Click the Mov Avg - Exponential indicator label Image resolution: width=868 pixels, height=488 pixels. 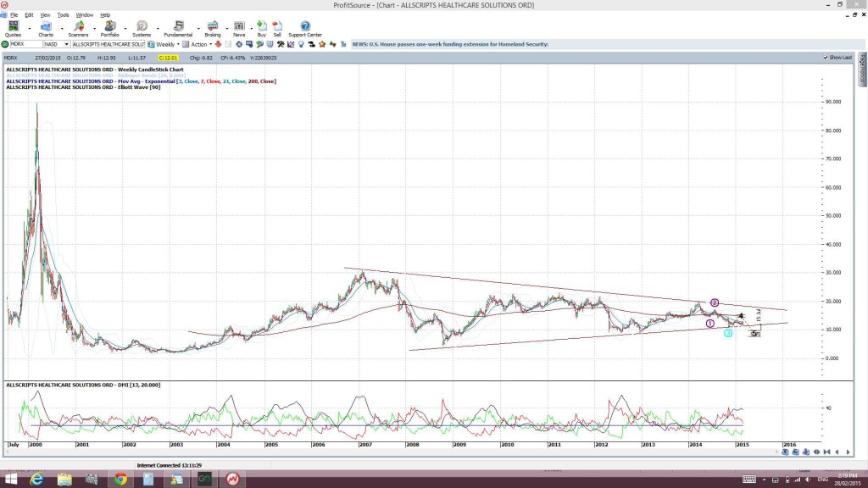point(142,81)
